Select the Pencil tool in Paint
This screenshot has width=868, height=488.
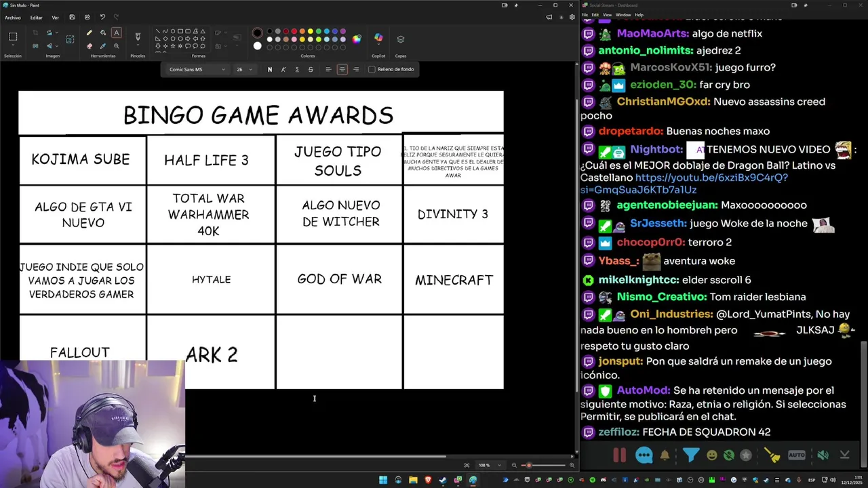tap(90, 33)
